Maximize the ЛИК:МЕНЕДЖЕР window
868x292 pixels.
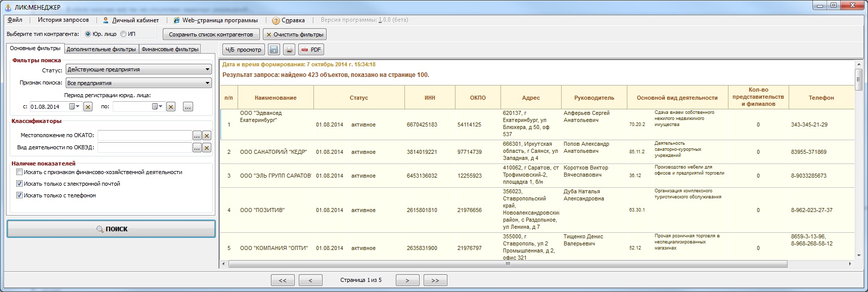coord(833,6)
